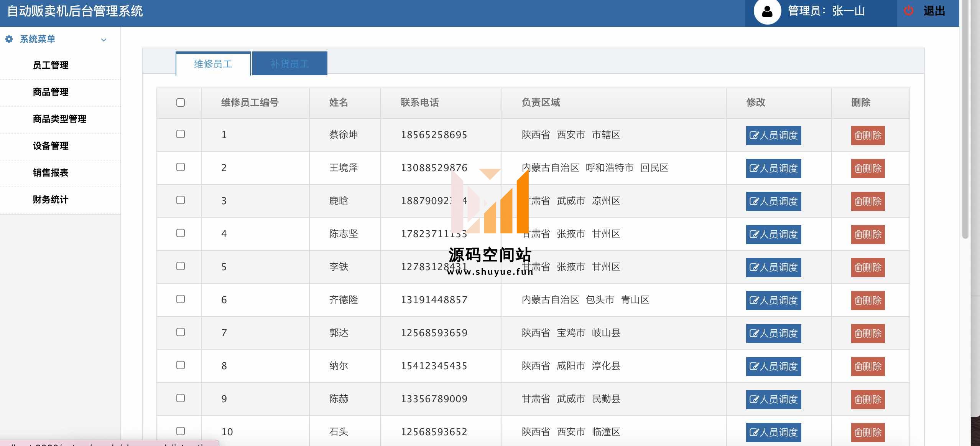
Task: Open 员工管理 menu item
Action: click(51, 65)
